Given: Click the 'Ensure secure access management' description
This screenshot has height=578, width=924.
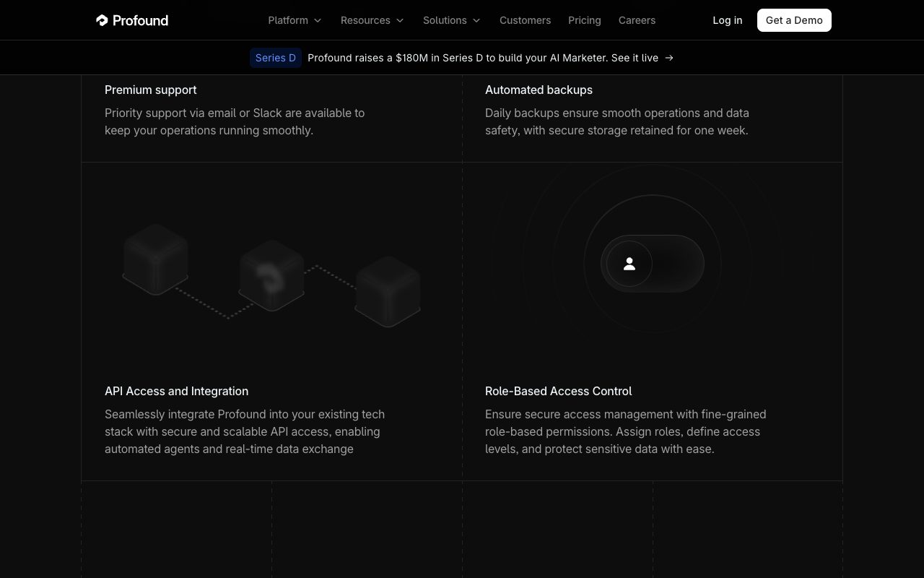Looking at the screenshot, I should 626,431.
